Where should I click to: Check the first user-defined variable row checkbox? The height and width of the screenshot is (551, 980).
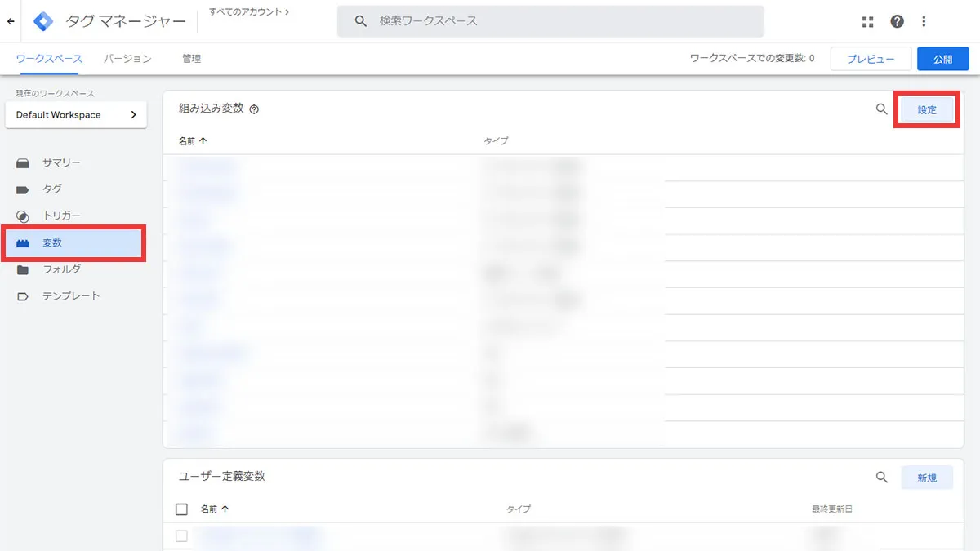(181, 536)
